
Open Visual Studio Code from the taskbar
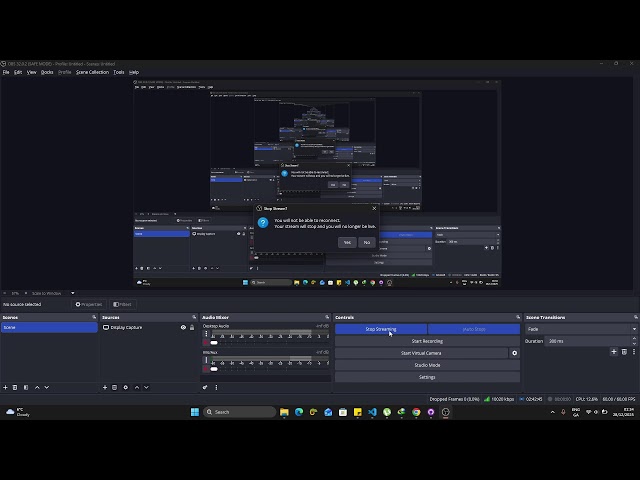[372, 412]
